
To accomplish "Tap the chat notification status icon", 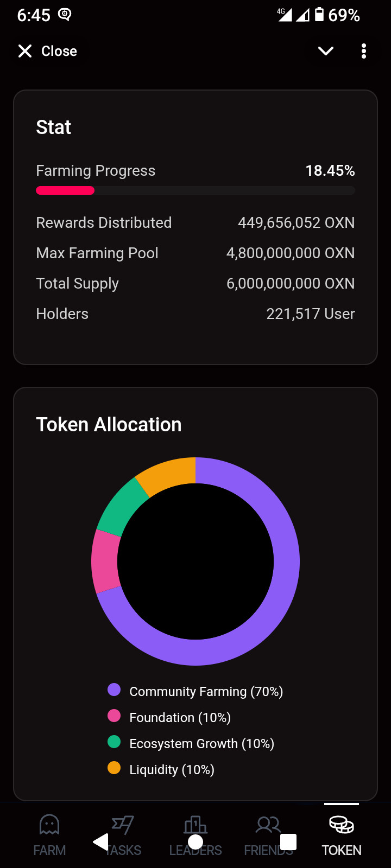I will pyautogui.click(x=65, y=15).
